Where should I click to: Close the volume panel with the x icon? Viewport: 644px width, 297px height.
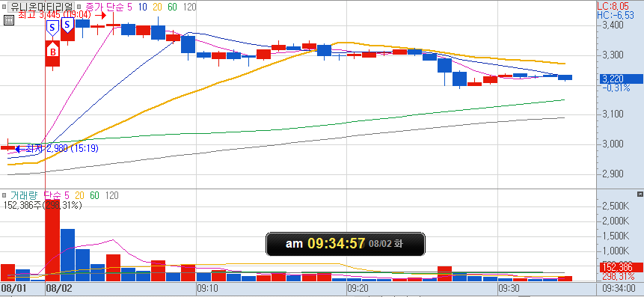640,194
